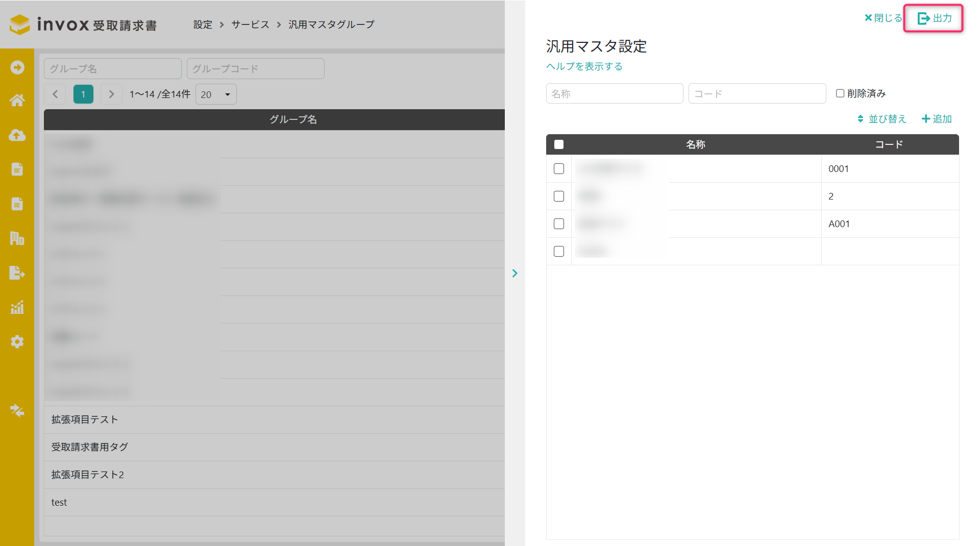Click the file export sidebar icon
980x546 pixels.
coord(17,273)
